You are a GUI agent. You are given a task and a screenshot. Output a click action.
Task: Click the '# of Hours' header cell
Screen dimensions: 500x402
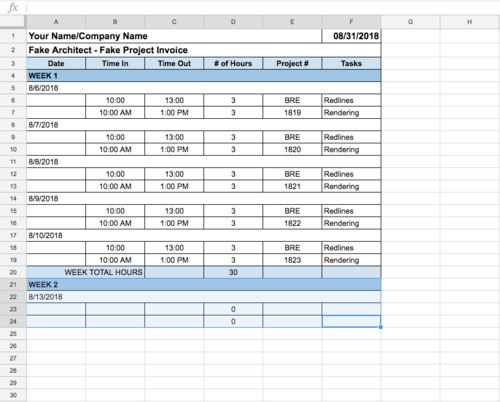pyautogui.click(x=233, y=63)
